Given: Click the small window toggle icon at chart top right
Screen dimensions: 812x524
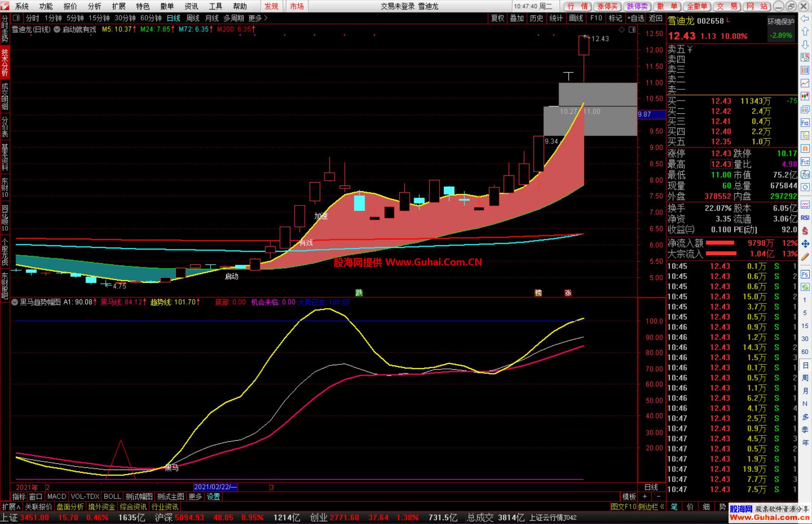Looking at the screenshot, I should 632,30.
